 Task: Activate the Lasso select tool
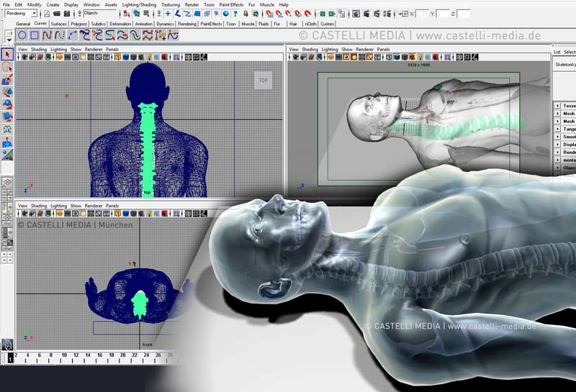[7, 67]
